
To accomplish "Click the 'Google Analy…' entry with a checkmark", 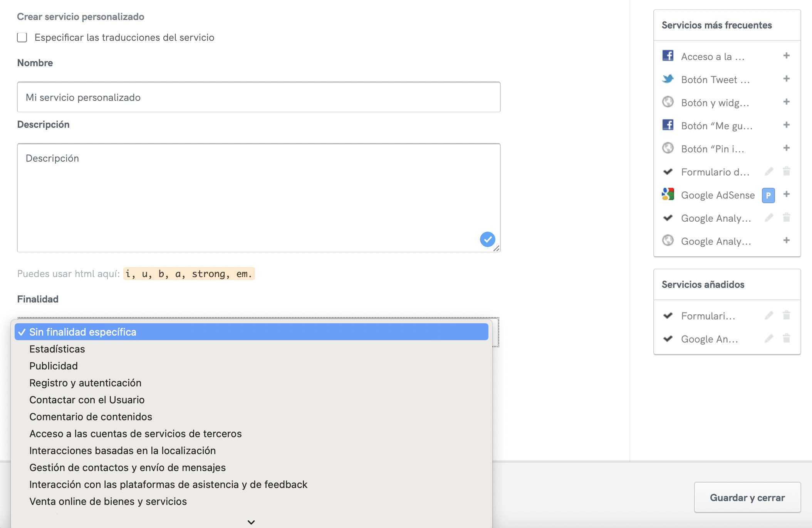I will click(715, 218).
